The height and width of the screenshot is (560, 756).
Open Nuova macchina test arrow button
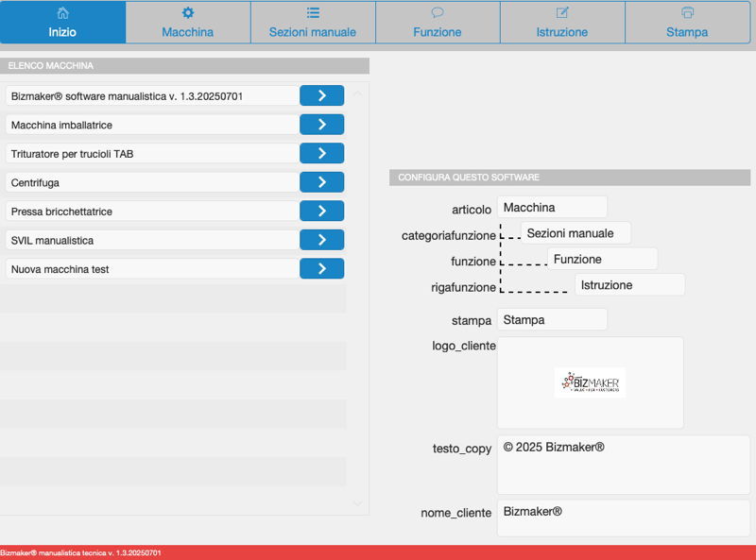click(321, 269)
